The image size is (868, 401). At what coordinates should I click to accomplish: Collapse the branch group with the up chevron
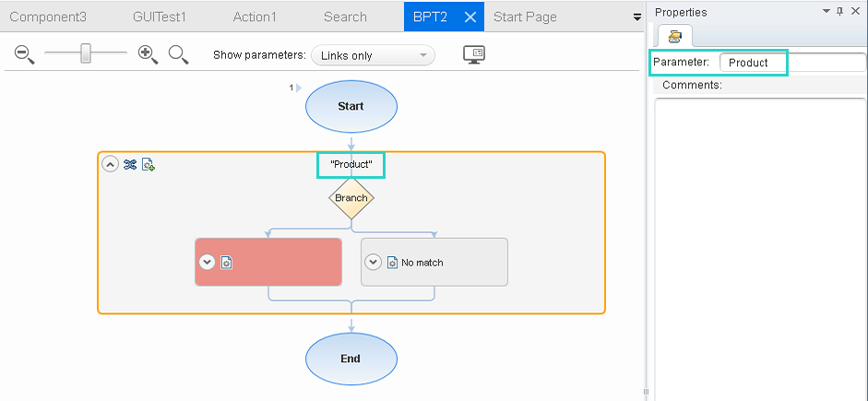pos(110,165)
